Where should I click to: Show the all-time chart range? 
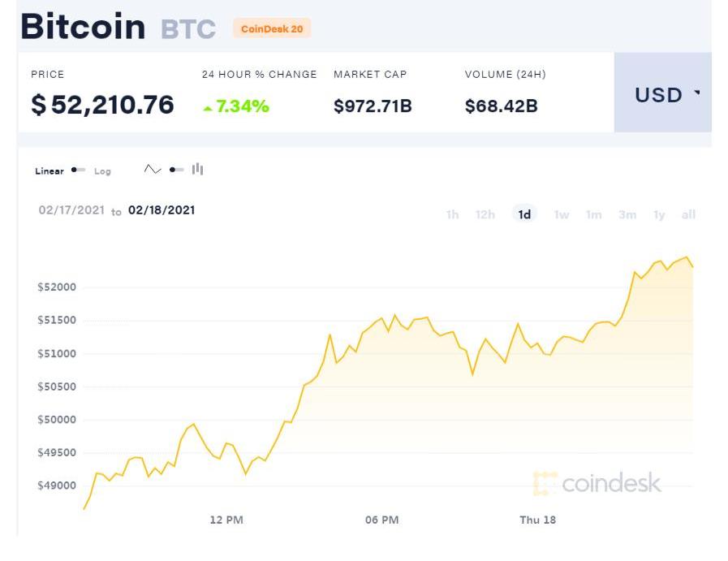[688, 214]
